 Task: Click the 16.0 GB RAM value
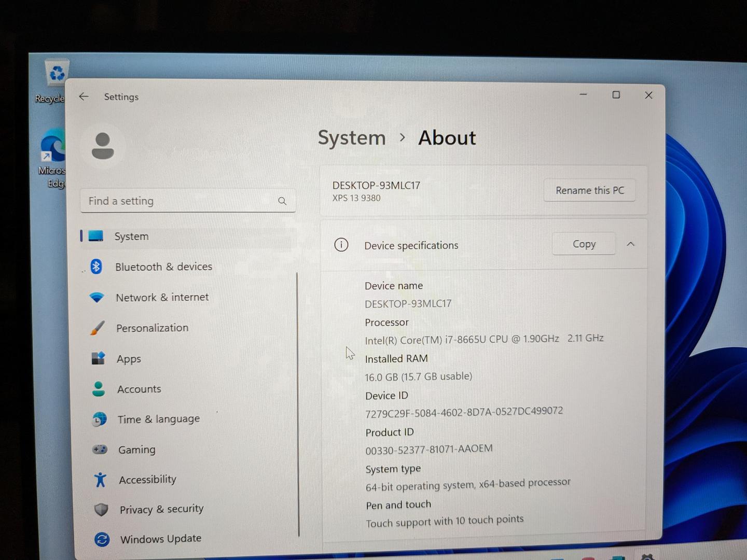pyautogui.click(x=418, y=376)
